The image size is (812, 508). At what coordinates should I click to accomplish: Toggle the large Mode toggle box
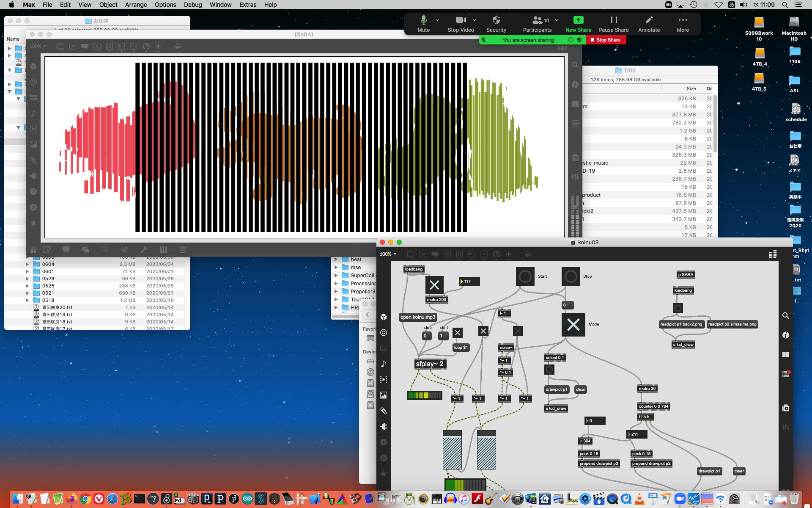[573, 325]
